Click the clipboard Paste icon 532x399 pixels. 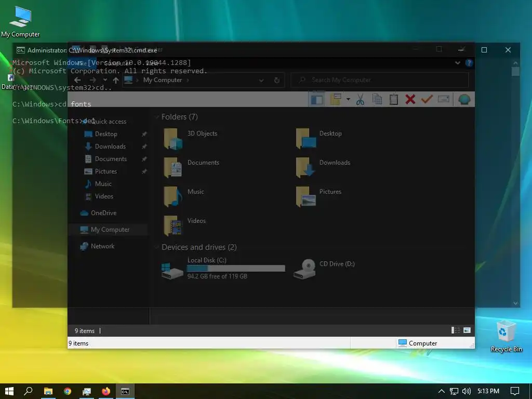(x=394, y=99)
